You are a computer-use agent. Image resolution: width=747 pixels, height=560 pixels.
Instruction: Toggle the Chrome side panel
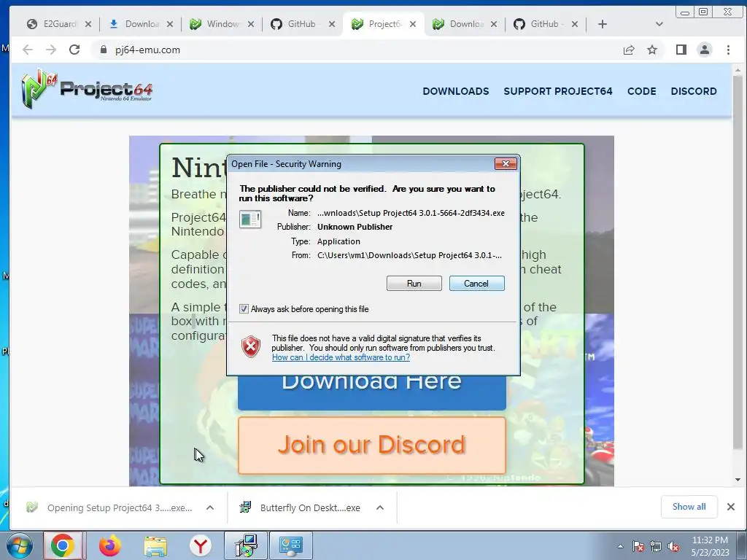click(681, 50)
